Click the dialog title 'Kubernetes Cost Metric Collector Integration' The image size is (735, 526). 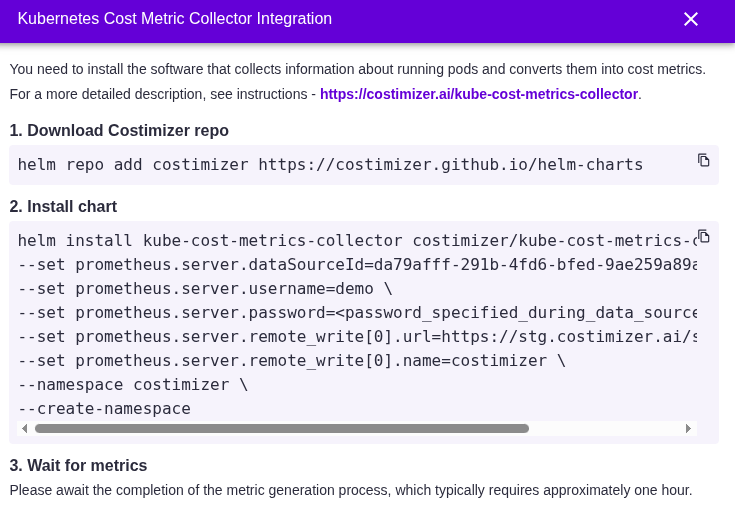pos(175,19)
